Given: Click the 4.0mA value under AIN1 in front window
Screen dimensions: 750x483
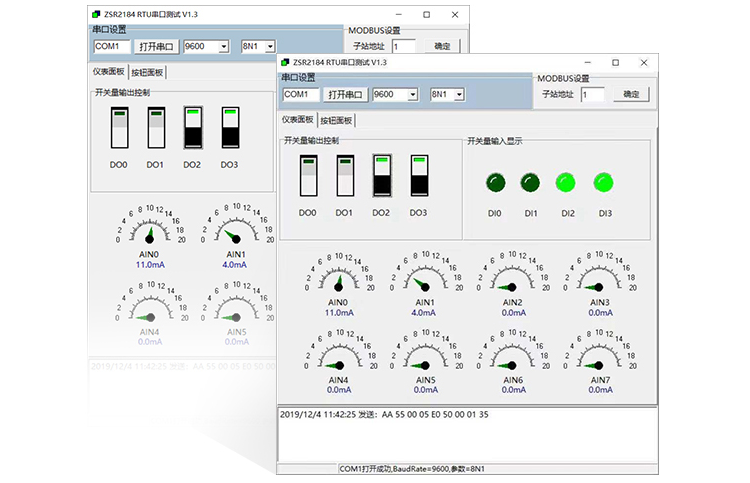Looking at the screenshot, I should [x=423, y=313].
